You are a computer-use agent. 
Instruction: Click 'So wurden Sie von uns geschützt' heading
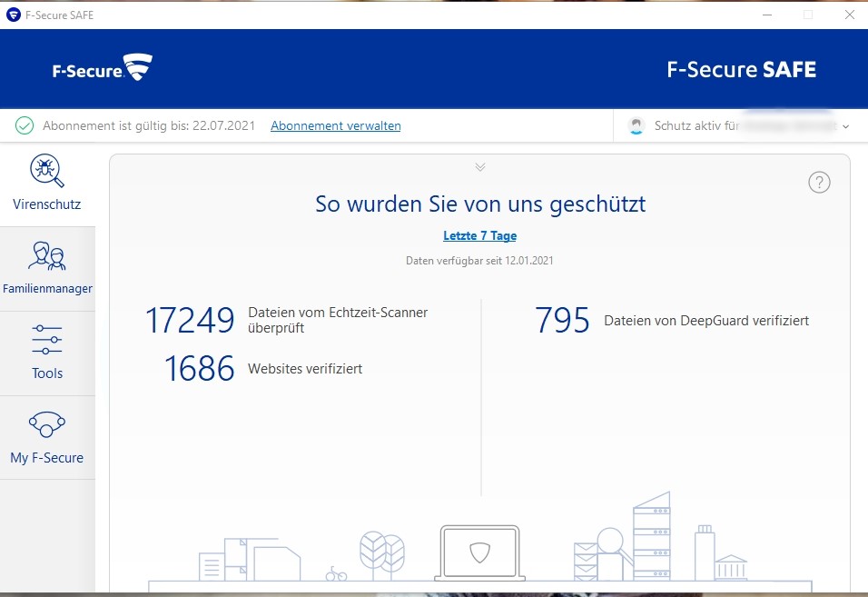tap(480, 204)
